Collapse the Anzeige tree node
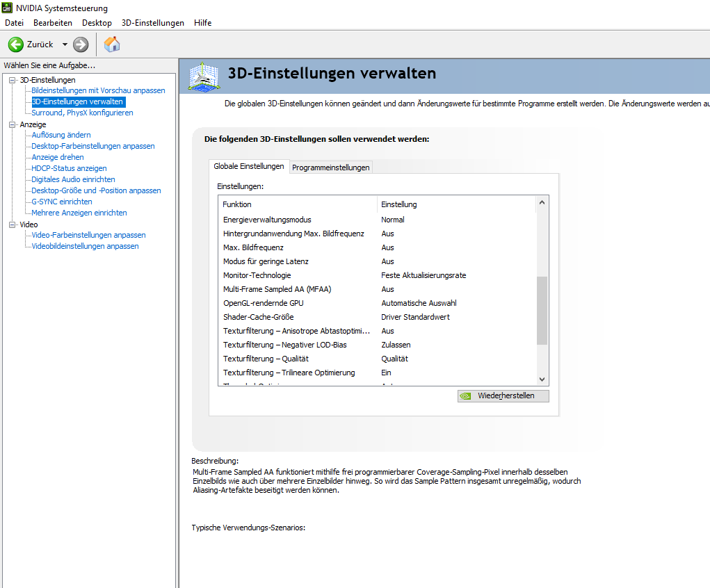710x588 pixels. [13, 124]
